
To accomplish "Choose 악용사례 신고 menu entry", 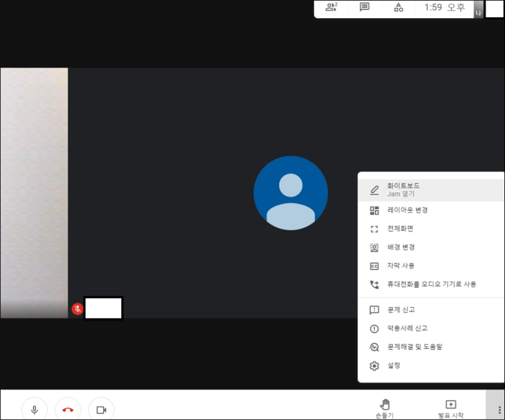I will (431, 329).
